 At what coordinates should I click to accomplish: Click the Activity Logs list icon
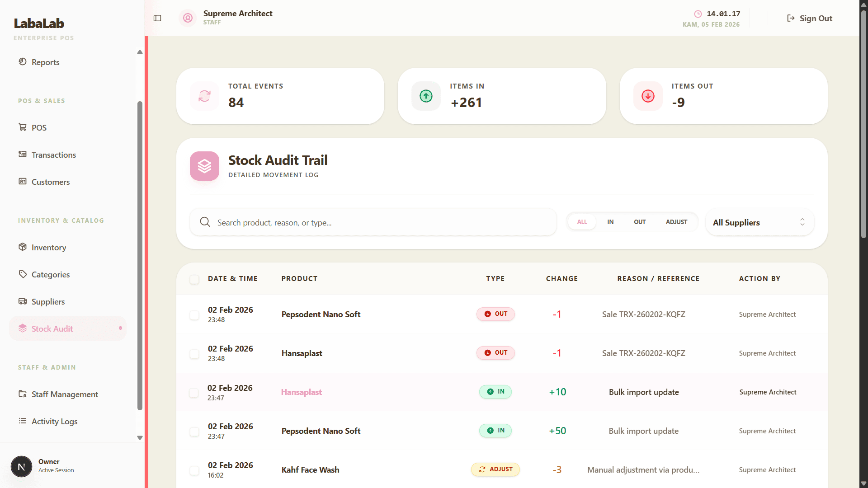[23, 421]
